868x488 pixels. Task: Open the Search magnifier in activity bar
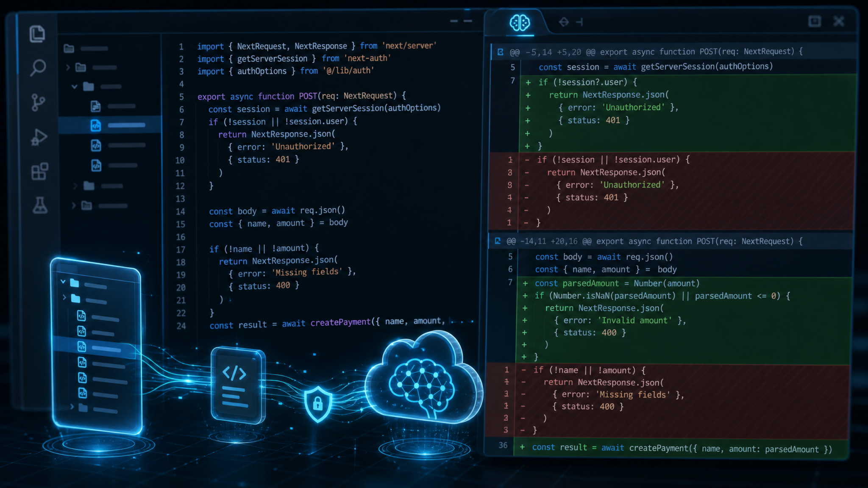tap(38, 68)
